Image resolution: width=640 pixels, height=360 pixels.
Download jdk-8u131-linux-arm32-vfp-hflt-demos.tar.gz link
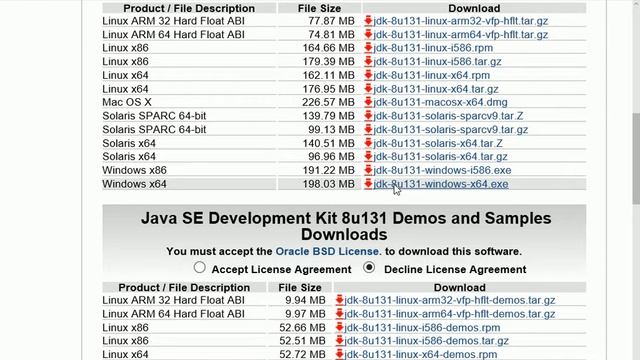450,300
